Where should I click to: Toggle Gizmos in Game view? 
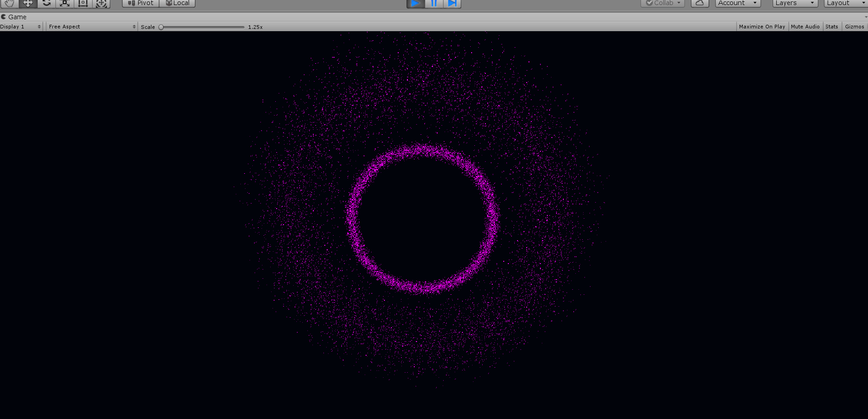(x=855, y=27)
